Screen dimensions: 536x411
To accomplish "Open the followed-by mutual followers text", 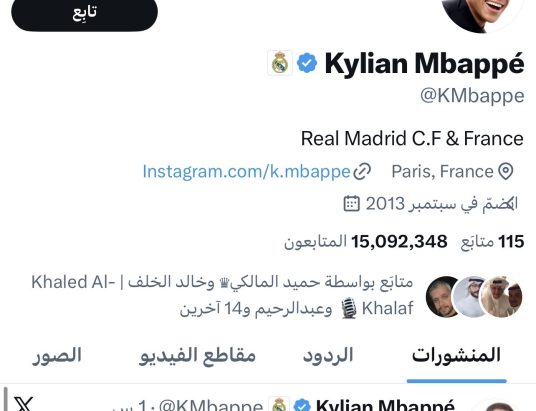I will click(222, 295).
